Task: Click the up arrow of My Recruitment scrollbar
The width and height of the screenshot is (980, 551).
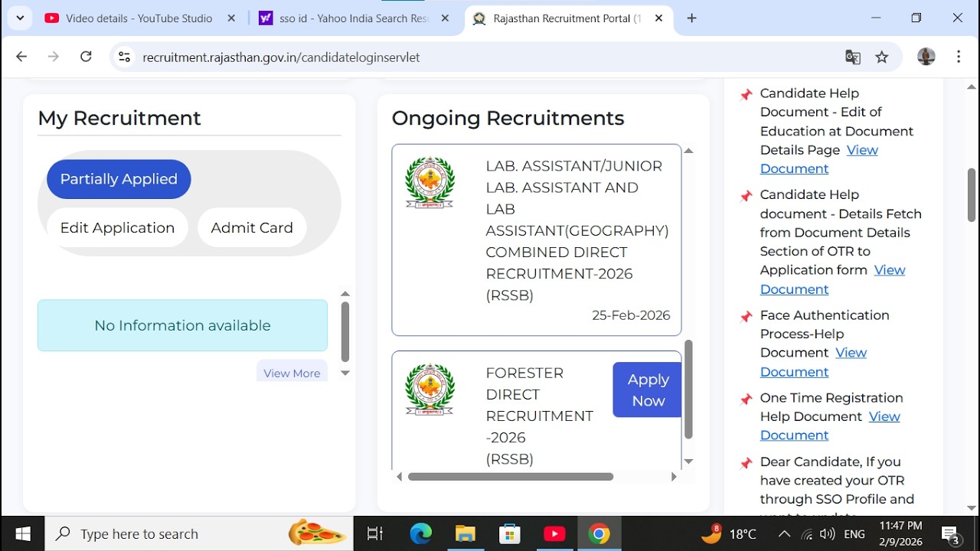Action: [x=345, y=294]
